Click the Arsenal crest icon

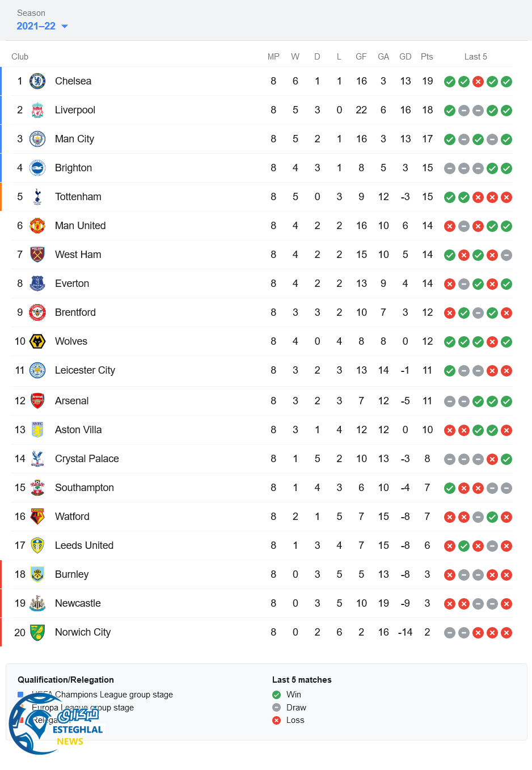pos(37,401)
